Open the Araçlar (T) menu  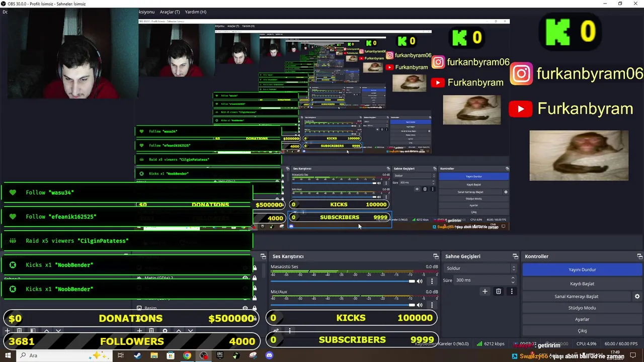170,12
